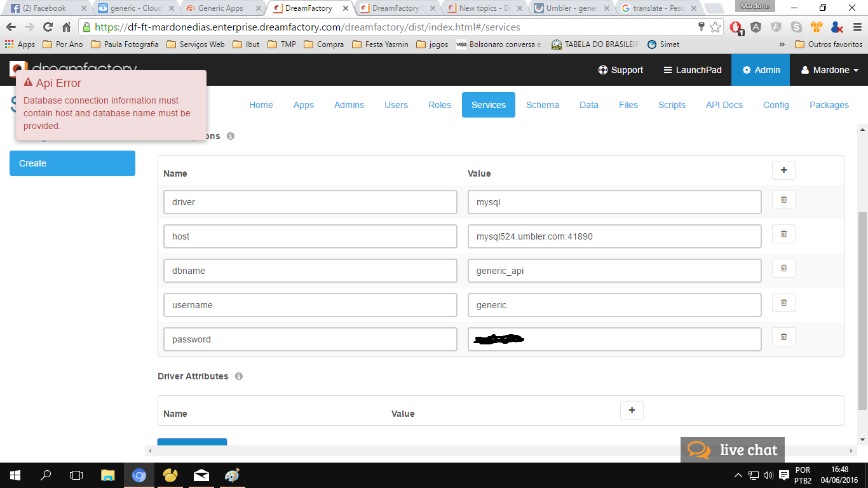The height and width of the screenshot is (488, 868).
Task: Go to the Roles section
Action: point(440,105)
